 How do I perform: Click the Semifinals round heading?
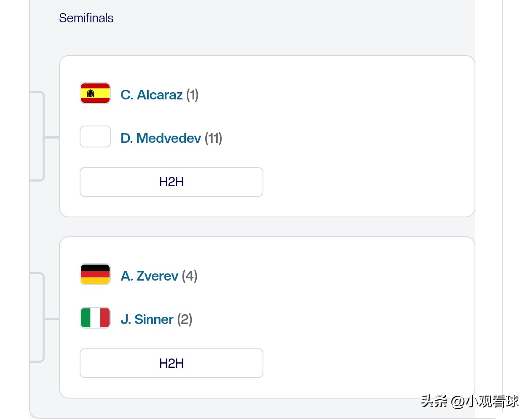(86, 18)
